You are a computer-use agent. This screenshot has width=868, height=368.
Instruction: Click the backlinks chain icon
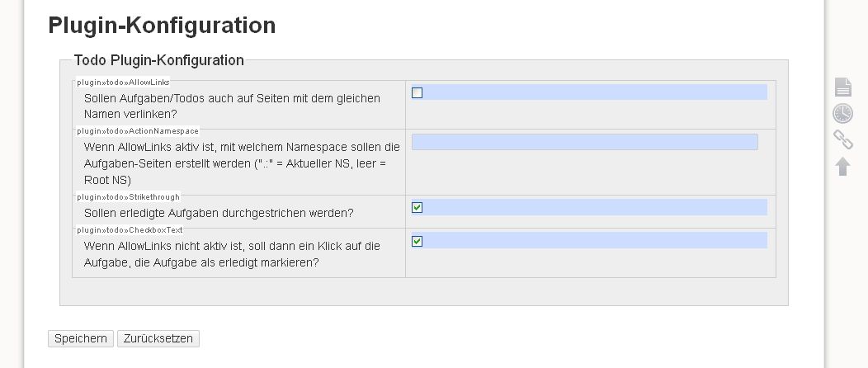(842, 139)
